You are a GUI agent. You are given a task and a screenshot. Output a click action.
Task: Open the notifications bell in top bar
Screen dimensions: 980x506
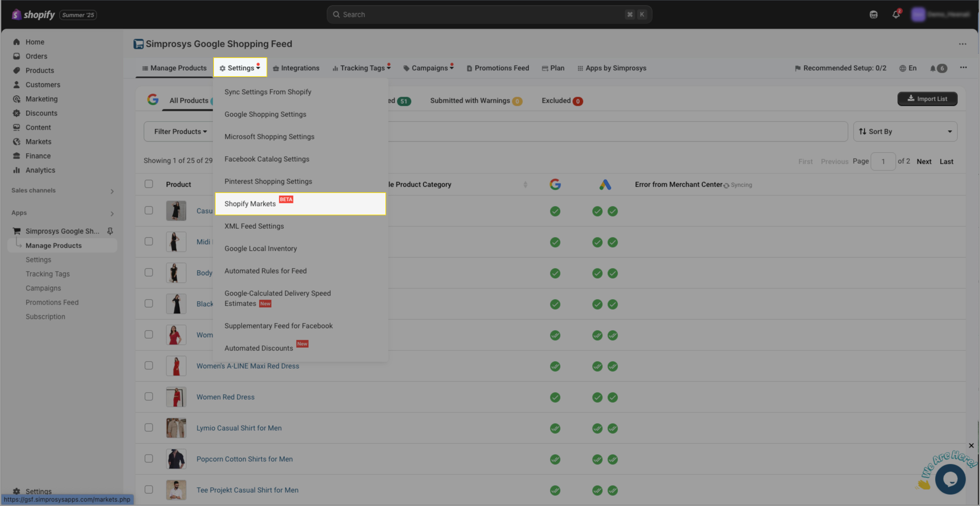pyautogui.click(x=896, y=14)
